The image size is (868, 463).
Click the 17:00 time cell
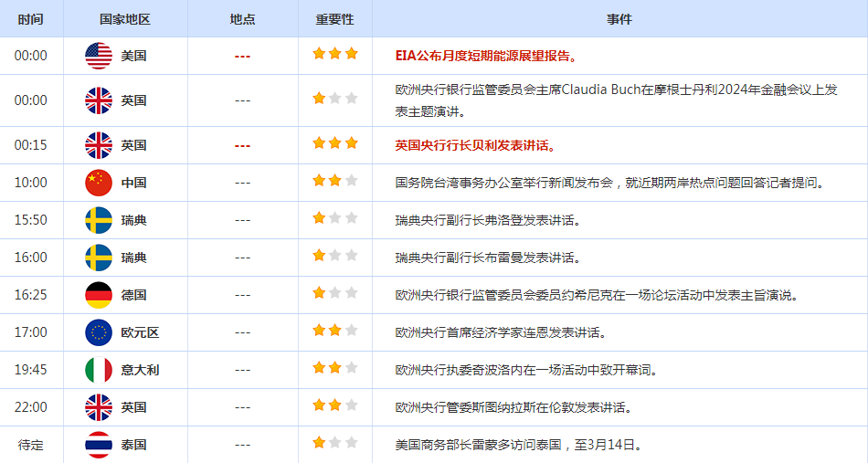click(31, 332)
